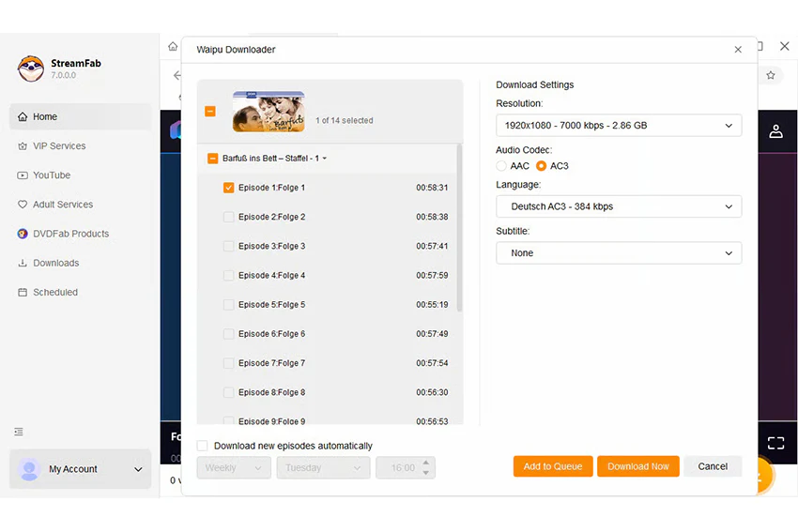Click the browser home icon
This screenshot has width=798, height=532.
coord(173,47)
